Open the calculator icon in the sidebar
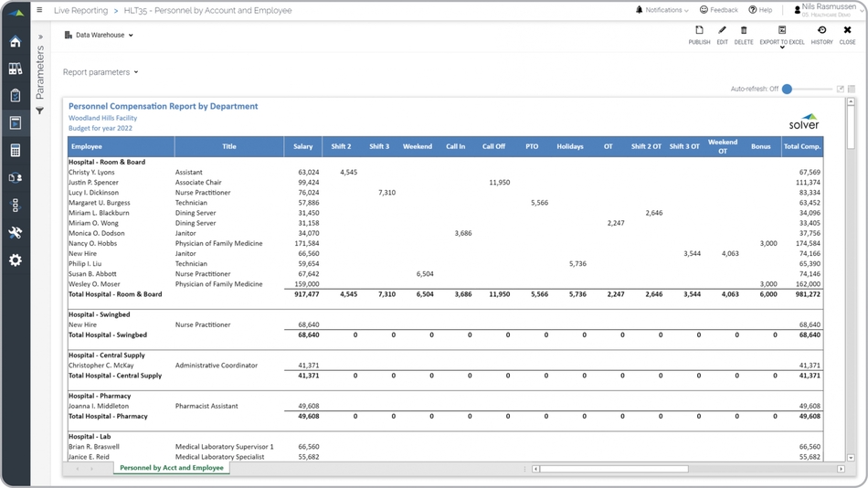The image size is (868, 488). [16, 151]
